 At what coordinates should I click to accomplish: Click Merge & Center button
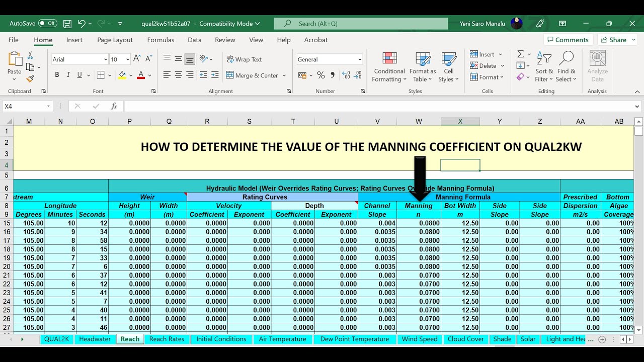[252, 75]
